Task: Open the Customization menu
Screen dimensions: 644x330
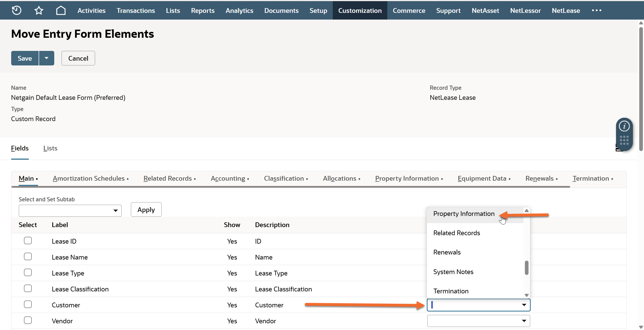Action: pyautogui.click(x=360, y=10)
